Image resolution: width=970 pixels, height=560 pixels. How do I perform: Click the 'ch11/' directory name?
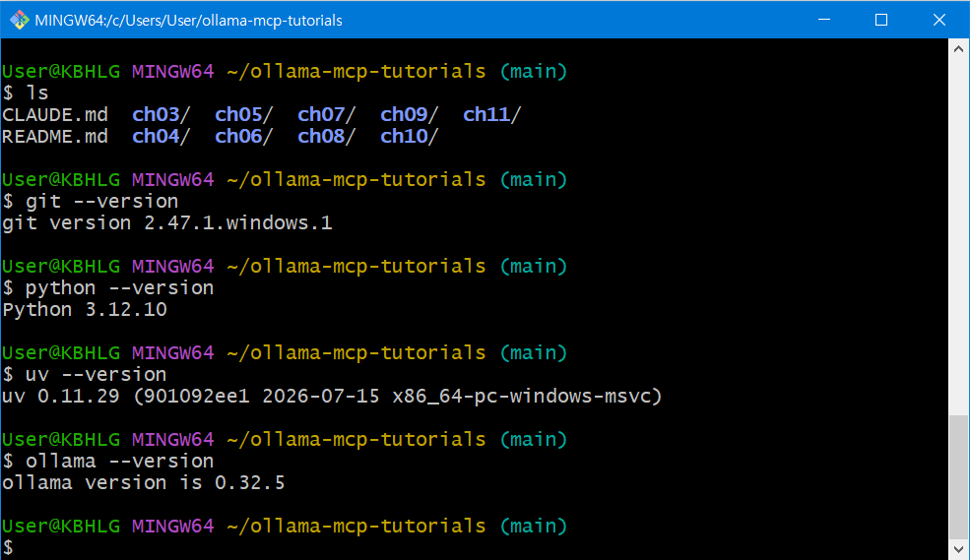coord(492,114)
